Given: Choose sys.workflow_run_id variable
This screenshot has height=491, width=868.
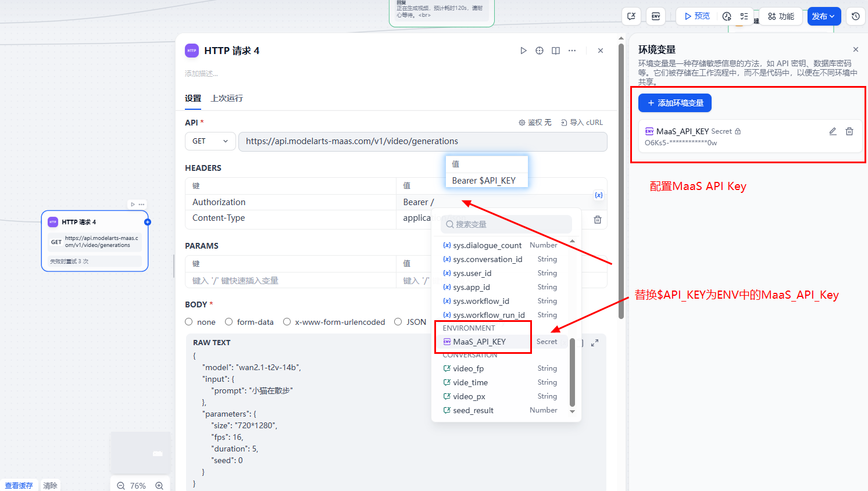Looking at the screenshot, I should 501,315.
